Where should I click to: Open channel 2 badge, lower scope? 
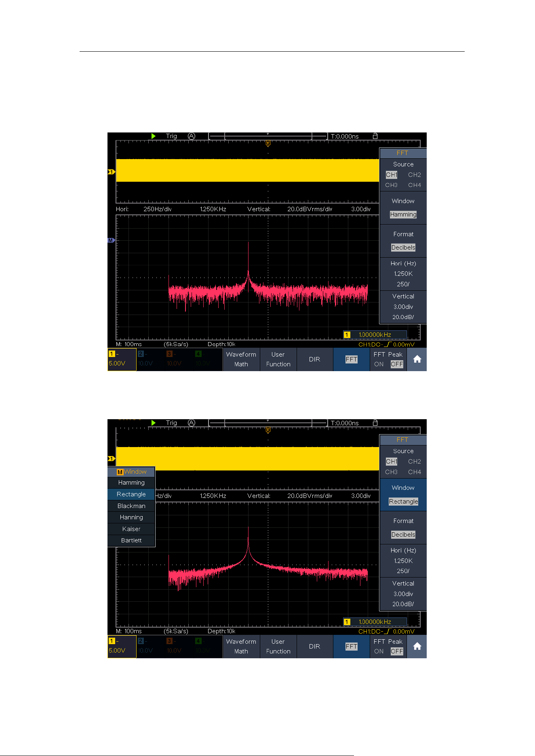click(150, 646)
